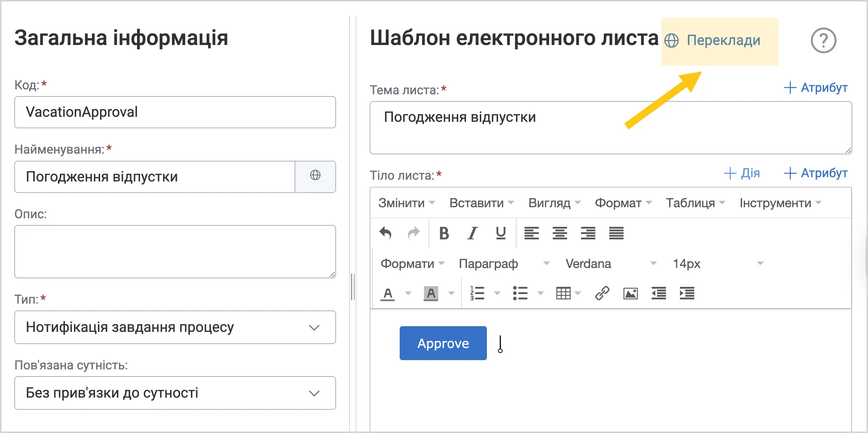Open Інструменти menu
This screenshot has width=868, height=433.
(781, 203)
